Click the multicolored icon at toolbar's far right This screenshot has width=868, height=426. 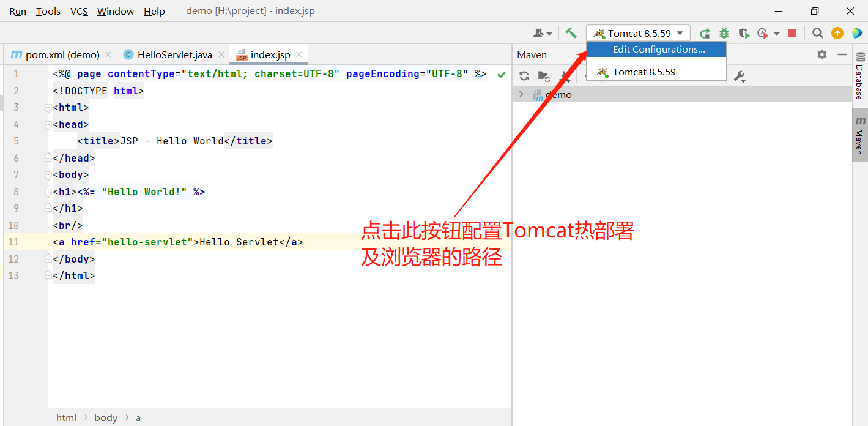(x=857, y=33)
